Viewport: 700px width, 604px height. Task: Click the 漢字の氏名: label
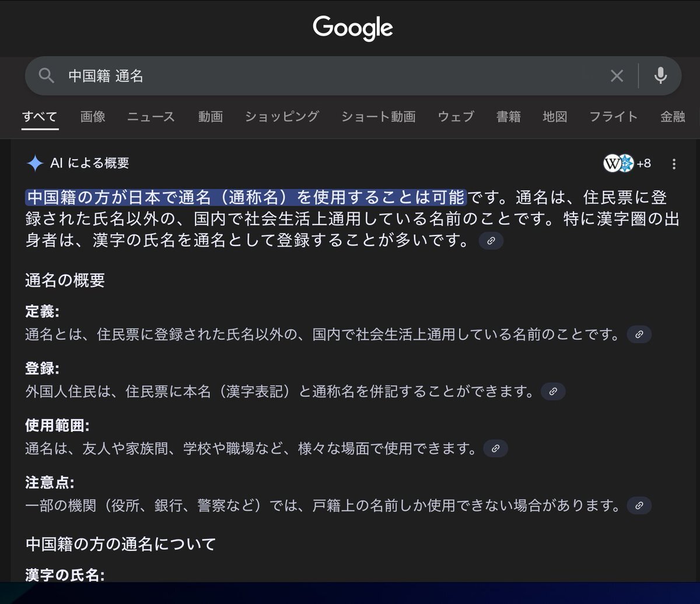point(65,575)
